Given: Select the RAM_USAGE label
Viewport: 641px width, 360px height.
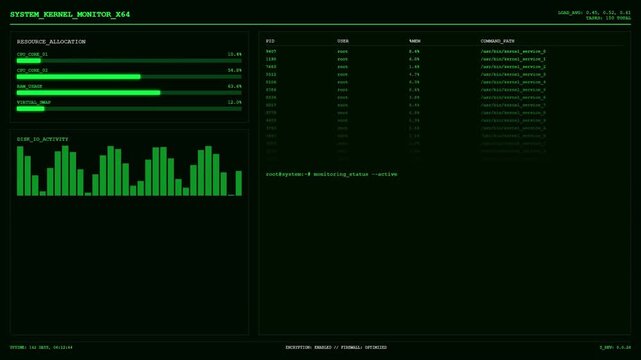Looking at the screenshot, I should (29, 86).
